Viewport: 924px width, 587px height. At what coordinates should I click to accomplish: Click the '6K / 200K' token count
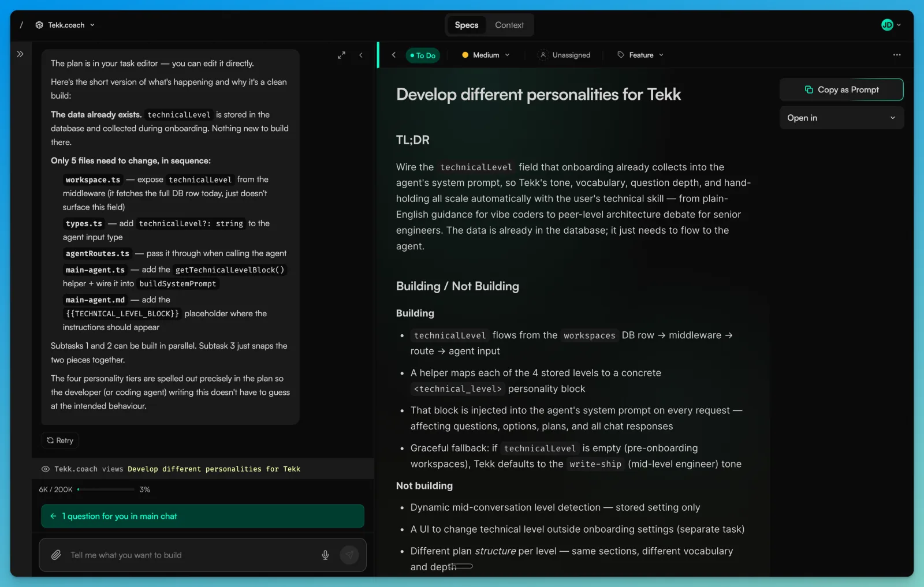pyautogui.click(x=56, y=489)
